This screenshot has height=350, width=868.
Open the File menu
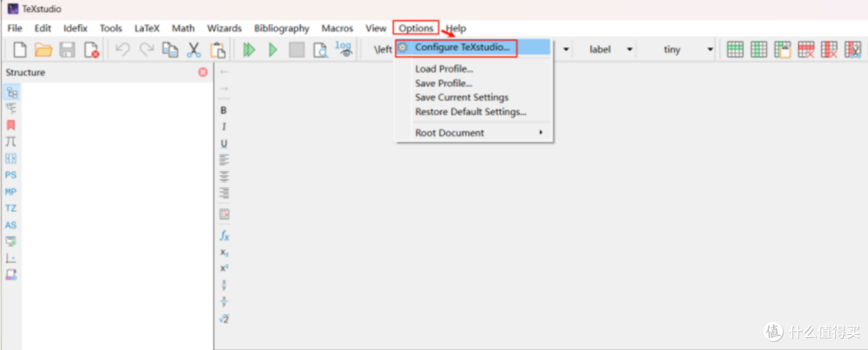(15, 28)
